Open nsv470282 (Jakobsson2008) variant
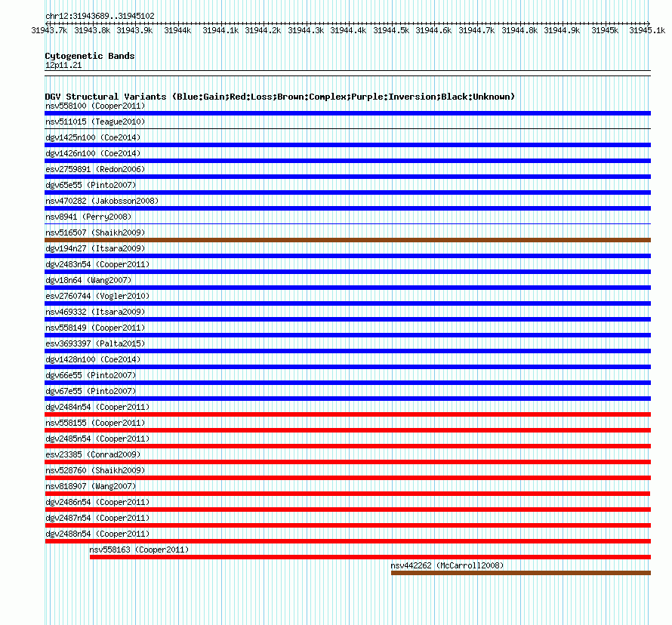The height and width of the screenshot is (625, 672). tap(102, 201)
